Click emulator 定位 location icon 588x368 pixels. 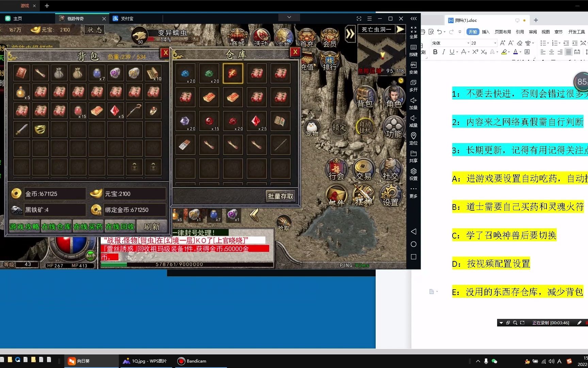tap(413, 139)
